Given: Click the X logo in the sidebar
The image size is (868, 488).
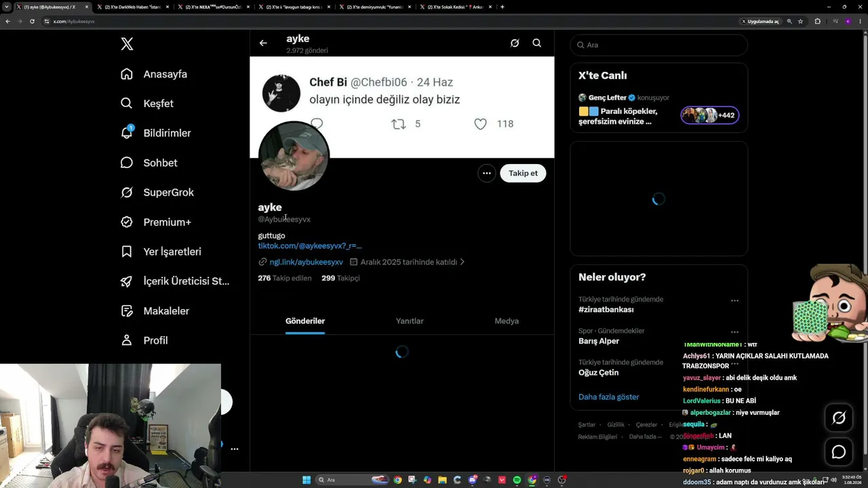Looking at the screenshot, I should [127, 44].
